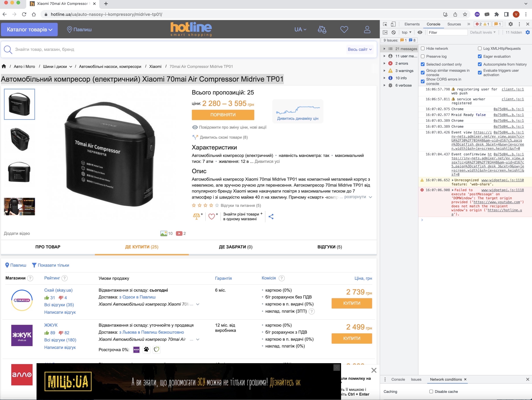The image size is (532, 400).
Task: Open the Sources tab in DevTools
Action: pos(454,24)
